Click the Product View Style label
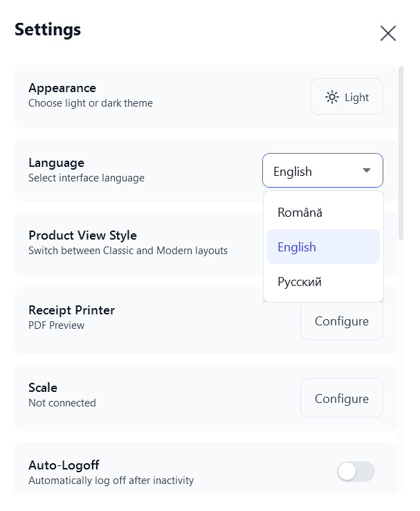This screenshot has height=511, width=420. 82,235
